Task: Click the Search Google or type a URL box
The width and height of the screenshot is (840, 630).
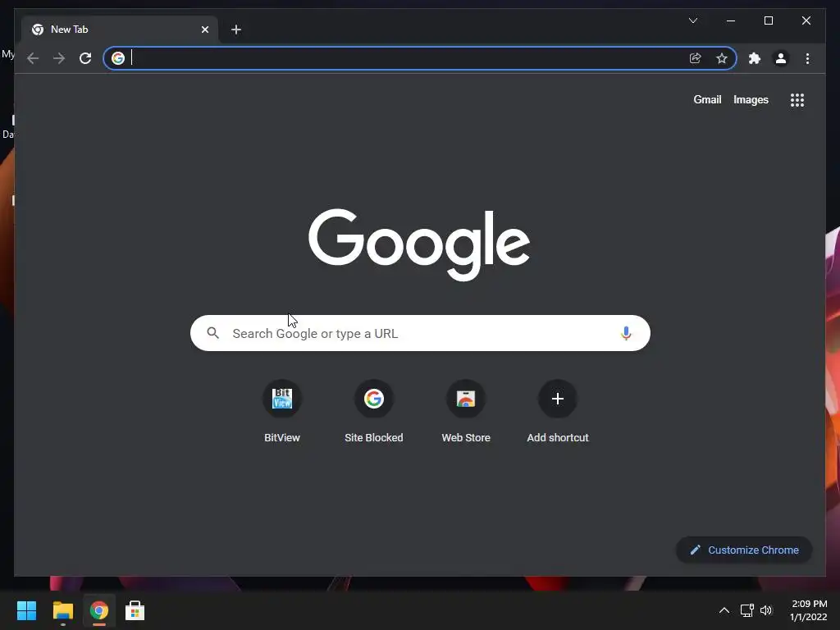Action: (420, 333)
